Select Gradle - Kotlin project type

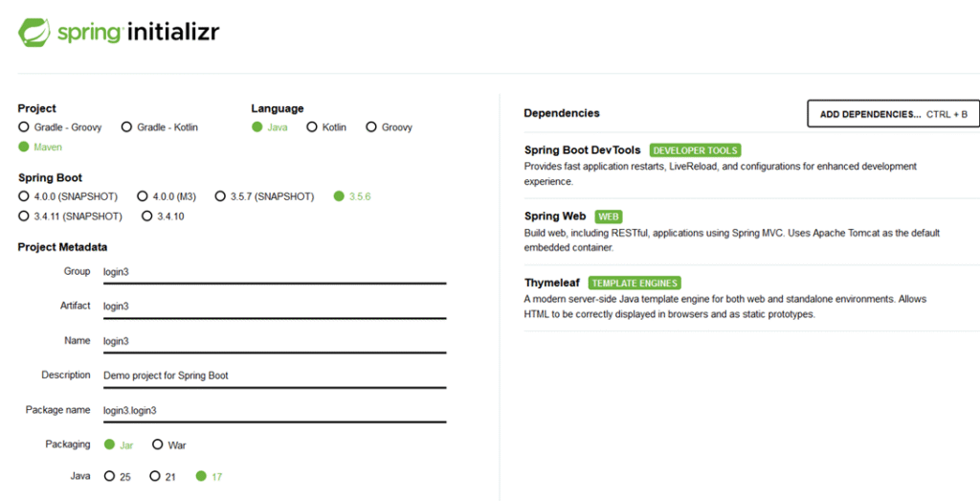pyautogui.click(x=124, y=127)
